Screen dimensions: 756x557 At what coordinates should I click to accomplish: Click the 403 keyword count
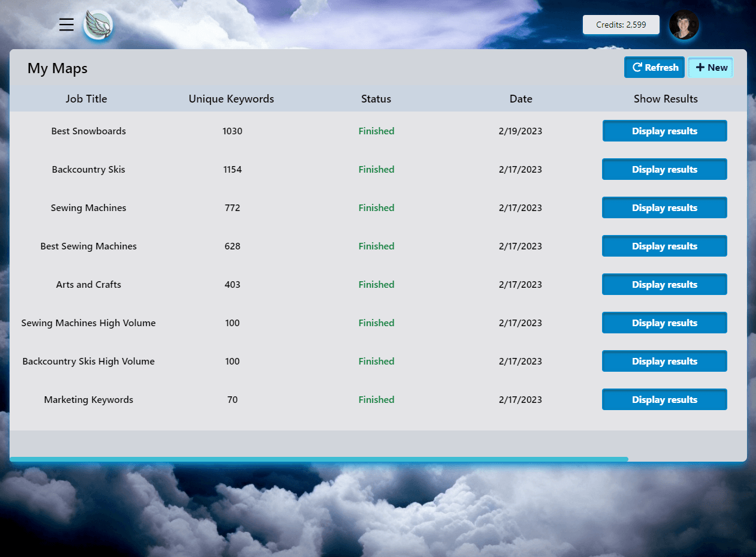tap(232, 284)
